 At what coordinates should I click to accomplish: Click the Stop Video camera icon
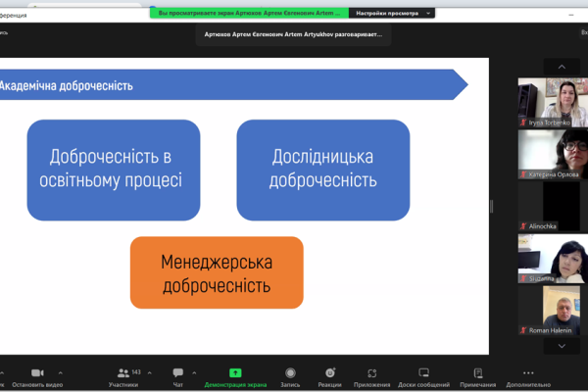(x=36, y=373)
